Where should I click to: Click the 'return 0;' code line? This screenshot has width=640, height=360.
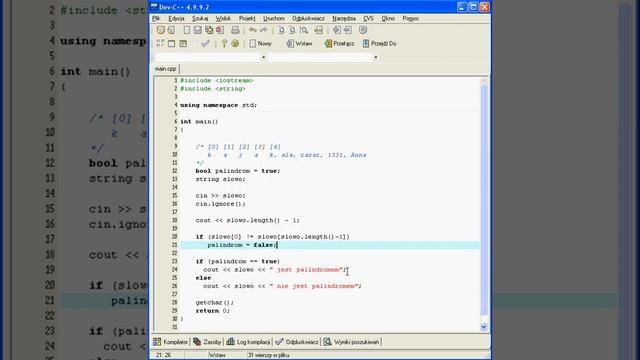pyautogui.click(x=212, y=311)
